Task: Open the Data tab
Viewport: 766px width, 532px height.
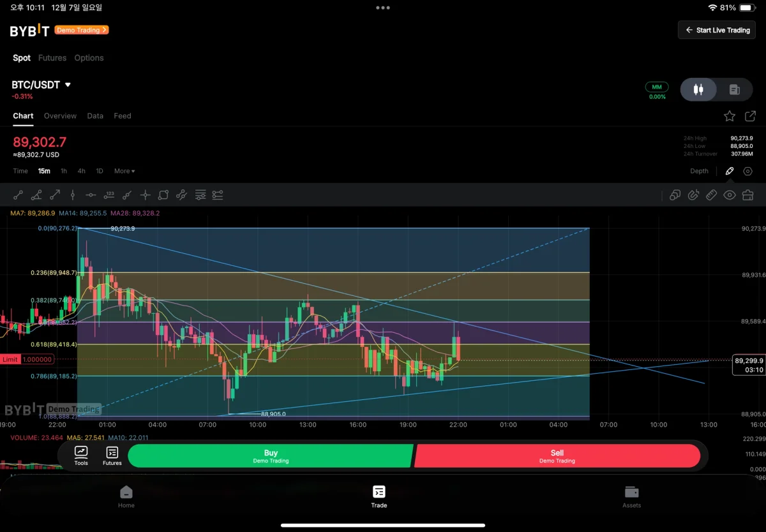Action: pos(95,116)
